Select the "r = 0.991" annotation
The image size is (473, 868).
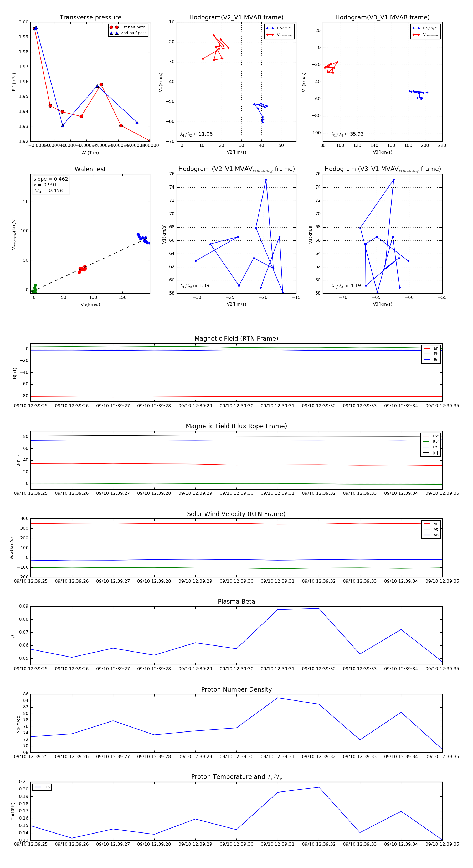pos(45,185)
